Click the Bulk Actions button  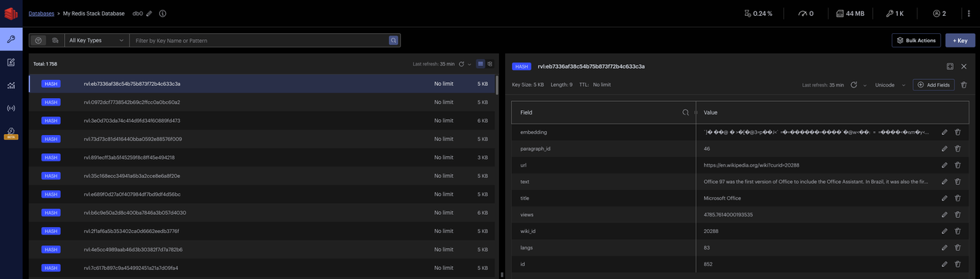tap(916, 40)
